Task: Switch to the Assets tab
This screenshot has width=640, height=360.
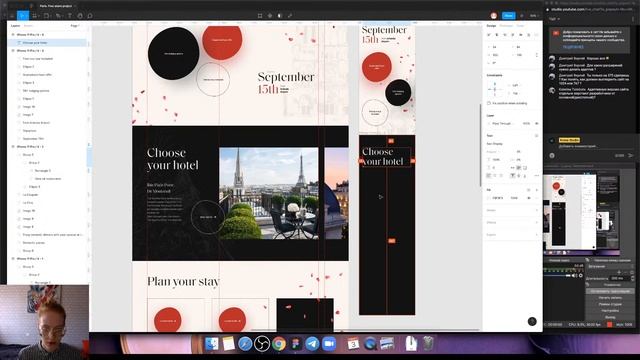Action: [29, 26]
